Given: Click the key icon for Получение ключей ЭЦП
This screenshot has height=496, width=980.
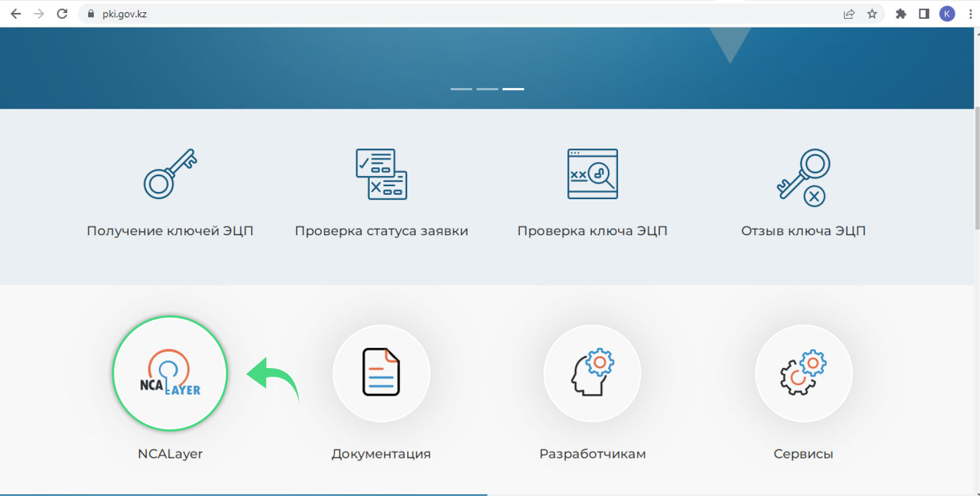Looking at the screenshot, I should tap(170, 174).
